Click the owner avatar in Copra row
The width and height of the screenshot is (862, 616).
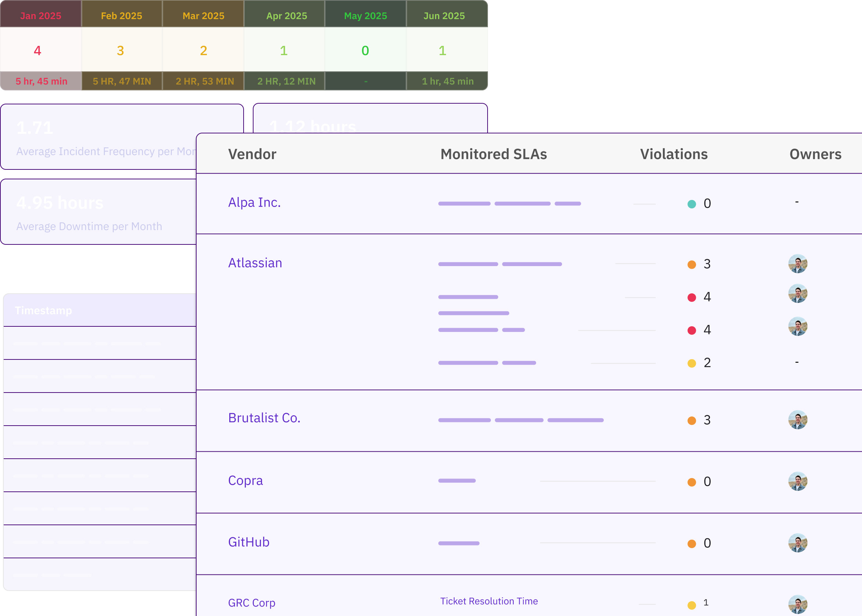coord(798,481)
